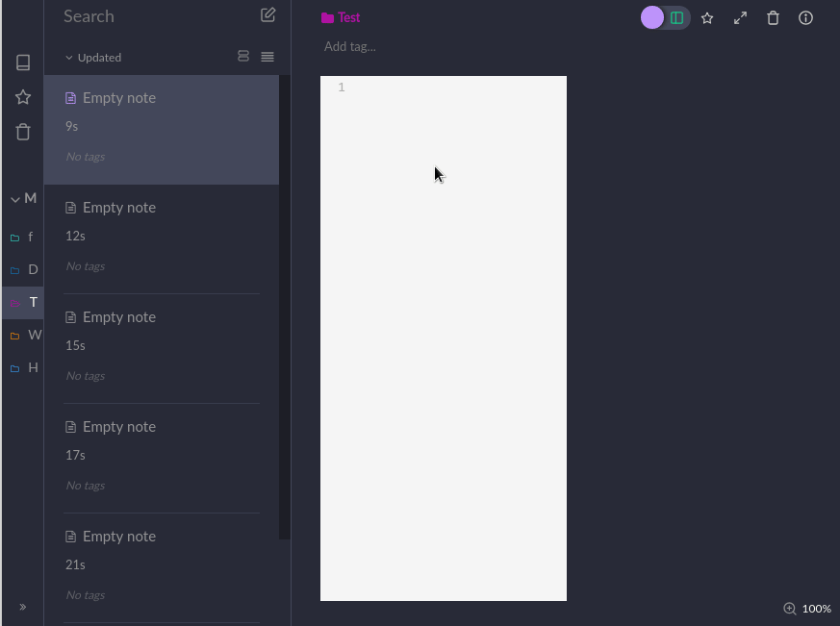Screen dimensions: 840x626
Task: Create a new note with the compose icon
Action: [267, 15]
